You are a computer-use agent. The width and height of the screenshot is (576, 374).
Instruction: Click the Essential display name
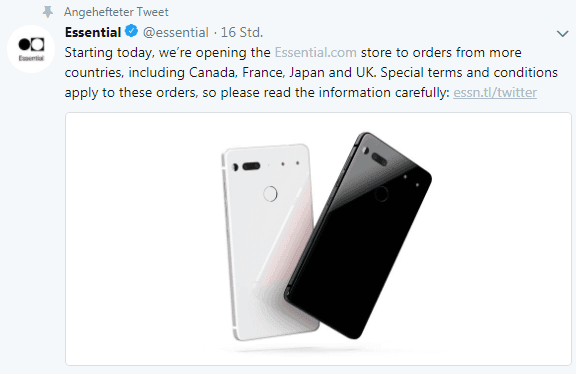coord(93,32)
